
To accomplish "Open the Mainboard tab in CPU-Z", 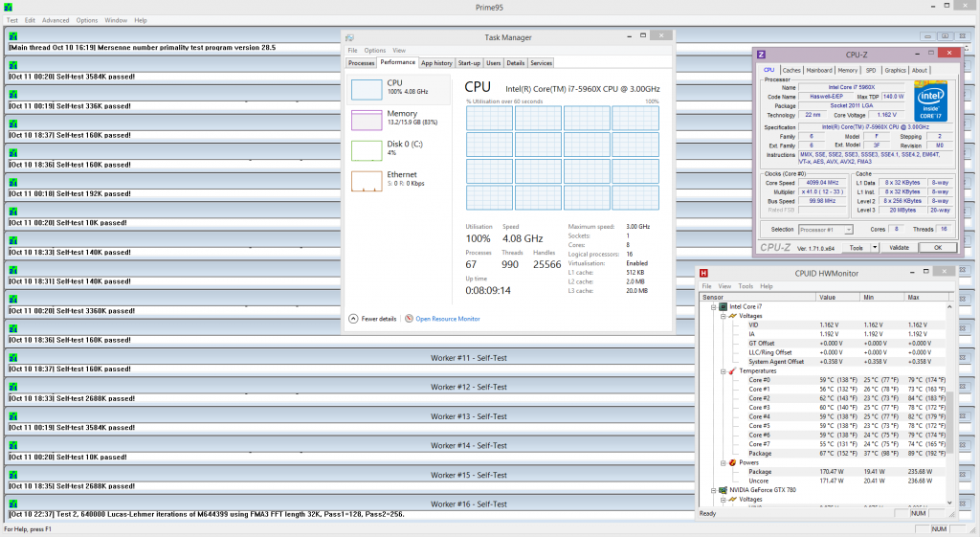I will [819, 71].
